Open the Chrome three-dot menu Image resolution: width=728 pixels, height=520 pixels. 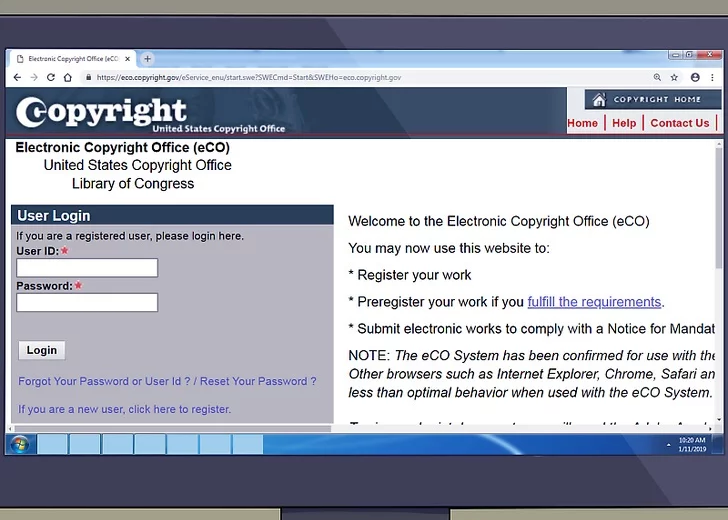pos(712,77)
